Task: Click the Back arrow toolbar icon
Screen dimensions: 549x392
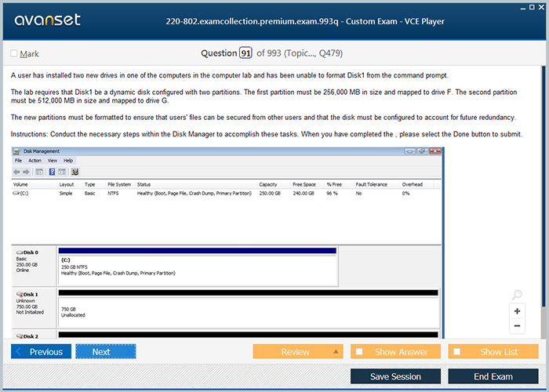Action: click(x=16, y=172)
